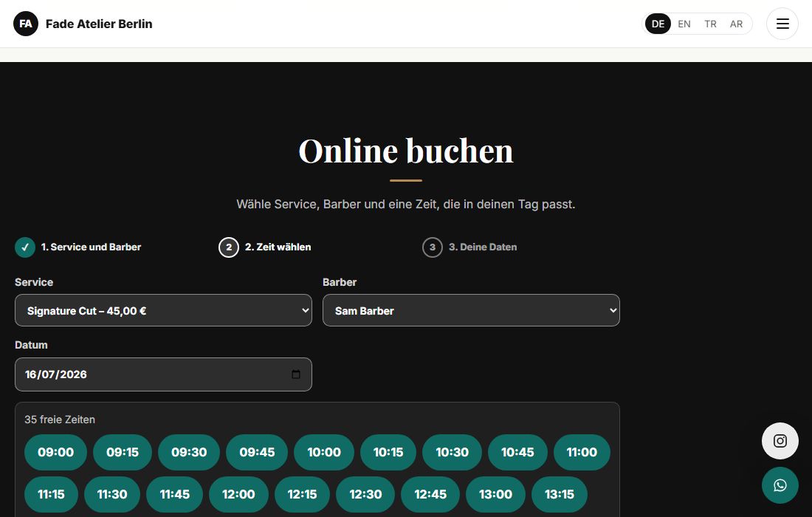Open WhatsApp chat floating button
This screenshot has height=517, width=812.
point(780,485)
